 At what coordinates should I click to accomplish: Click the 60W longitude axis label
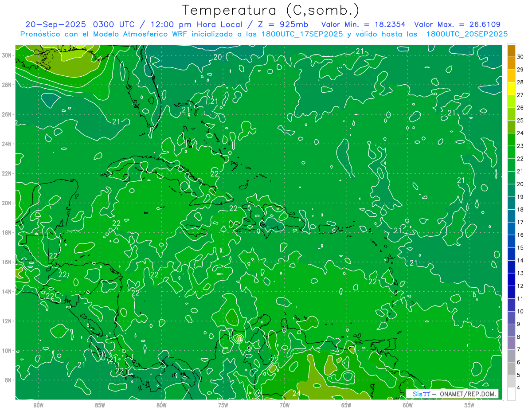click(x=408, y=405)
